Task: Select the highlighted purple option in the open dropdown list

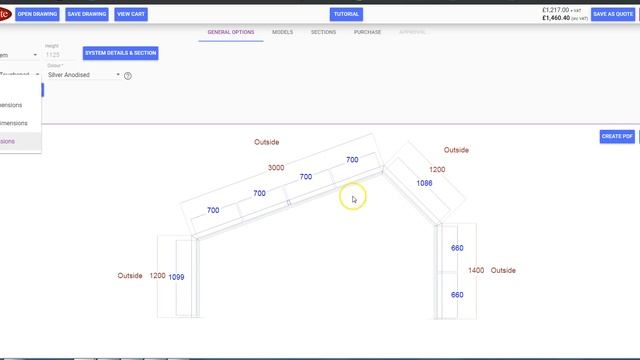Action: (x=20, y=141)
